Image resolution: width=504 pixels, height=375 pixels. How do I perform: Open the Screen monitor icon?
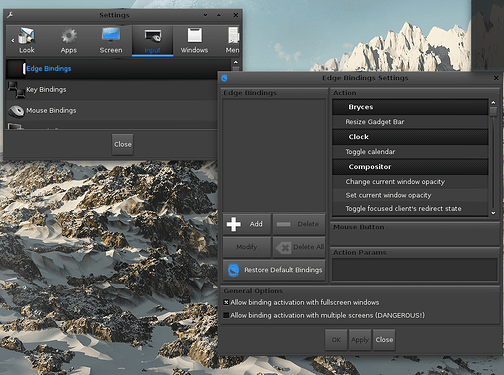111,35
